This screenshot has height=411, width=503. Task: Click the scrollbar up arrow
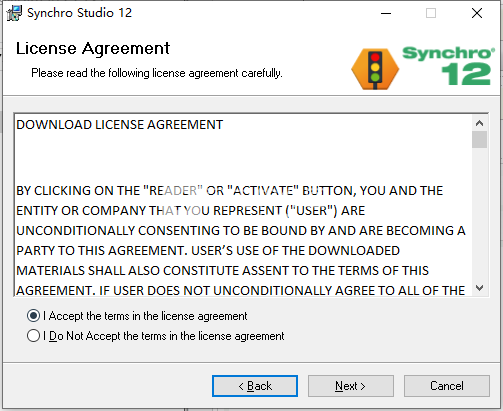tap(479, 123)
